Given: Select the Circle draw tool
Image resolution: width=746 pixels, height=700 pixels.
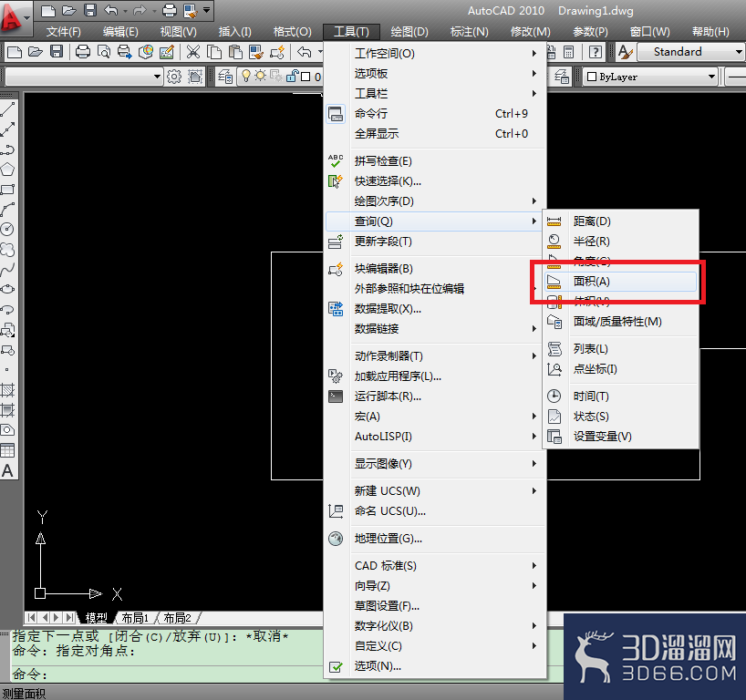Looking at the screenshot, I should [7, 229].
